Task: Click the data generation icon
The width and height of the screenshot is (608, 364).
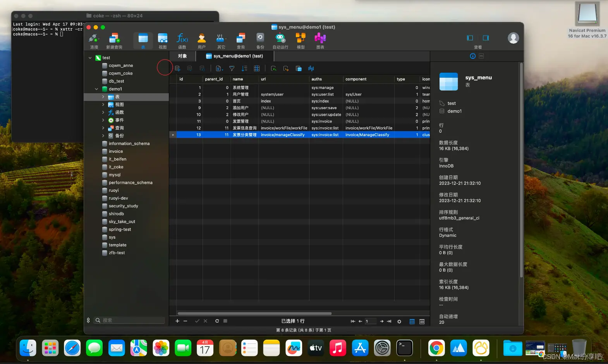Action: (299, 68)
